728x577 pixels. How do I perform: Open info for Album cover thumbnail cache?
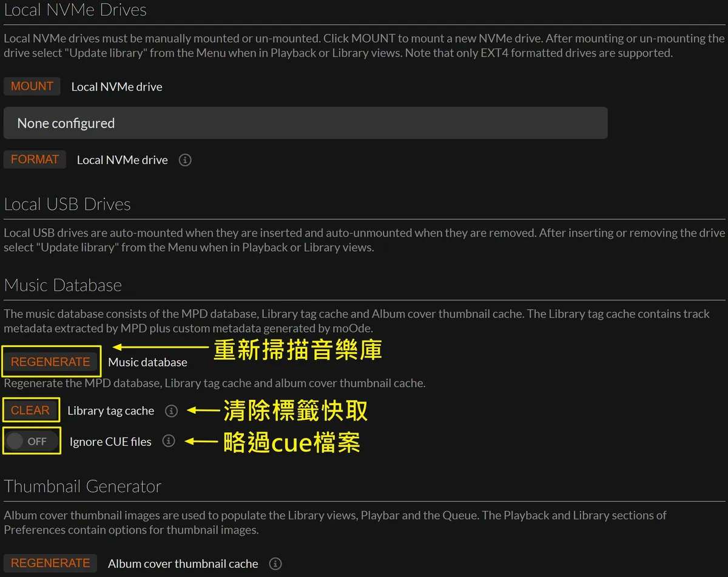coord(275,563)
